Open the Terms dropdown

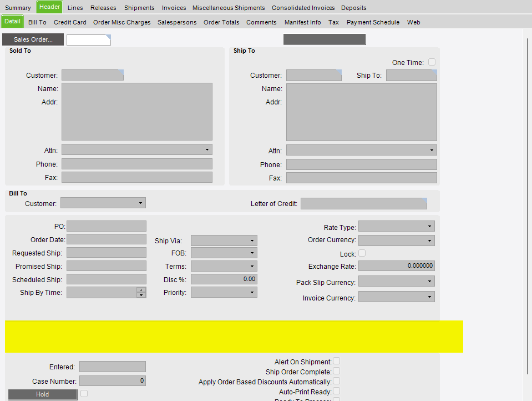[x=252, y=266]
